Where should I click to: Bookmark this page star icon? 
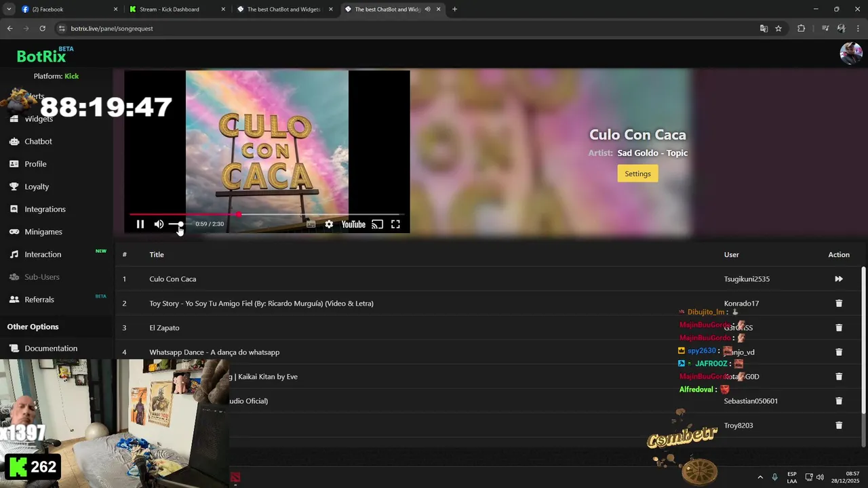(x=778, y=28)
